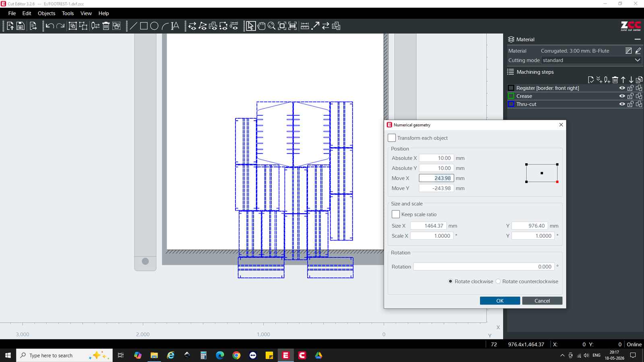Check the Transform each object checkbox

392,138
